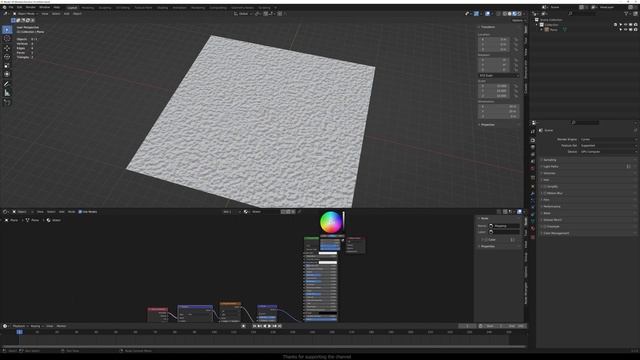The width and height of the screenshot is (640, 360).
Task: Enable the Simplify checkbox
Action: tap(545, 187)
